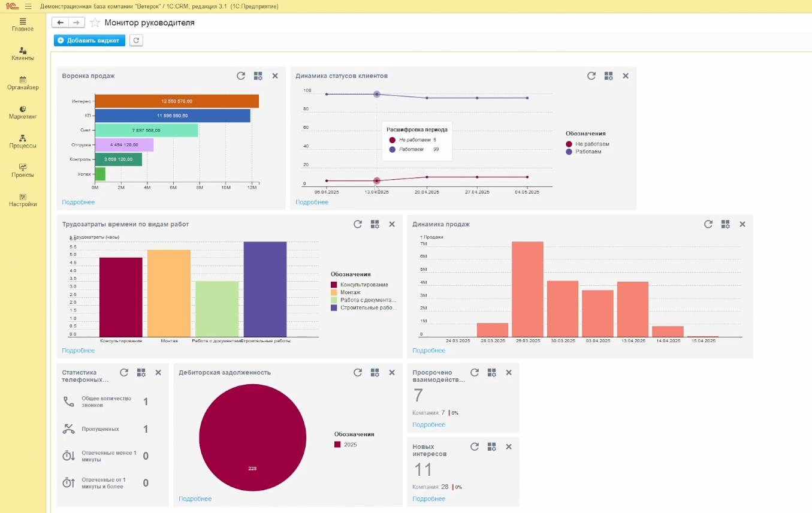812x513 pixels.
Task: Open Подробнее link under Просрочено взаимодействий
Action: click(428, 425)
